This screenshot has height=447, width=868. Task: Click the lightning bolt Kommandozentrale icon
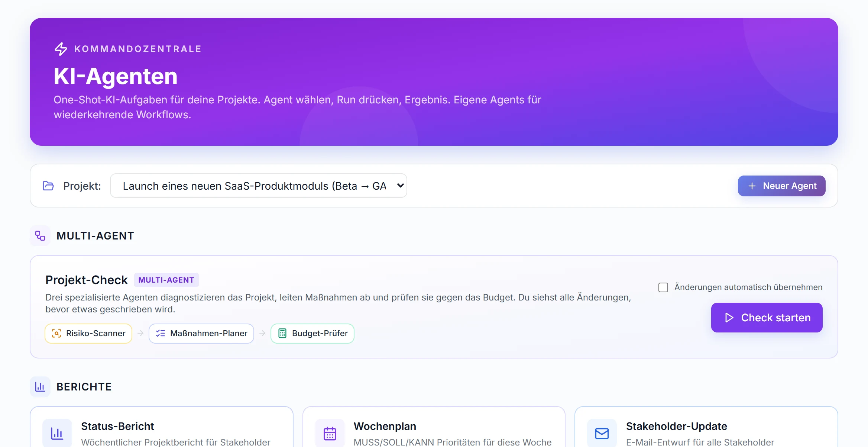[61, 49]
